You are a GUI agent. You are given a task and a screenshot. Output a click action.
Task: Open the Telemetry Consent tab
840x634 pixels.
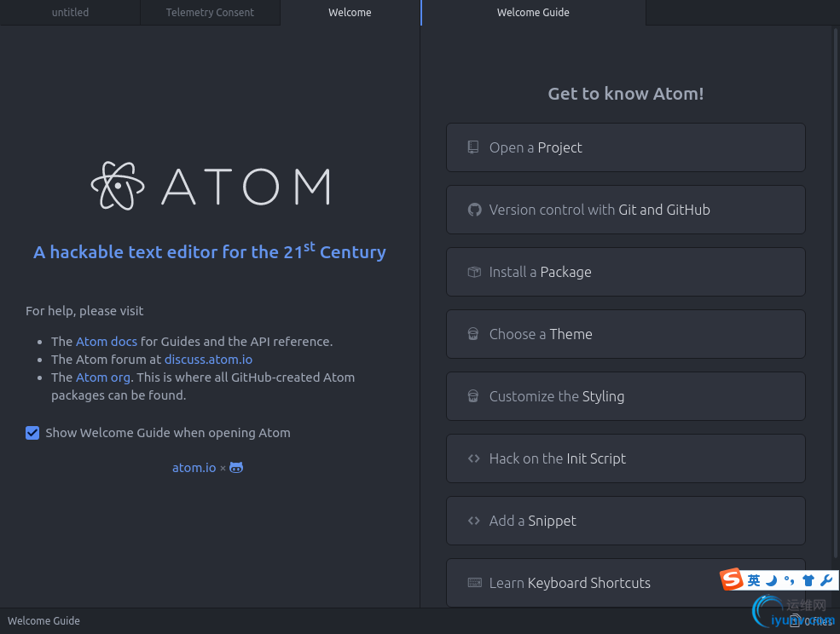pyautogui.click(x=210, y=12)
